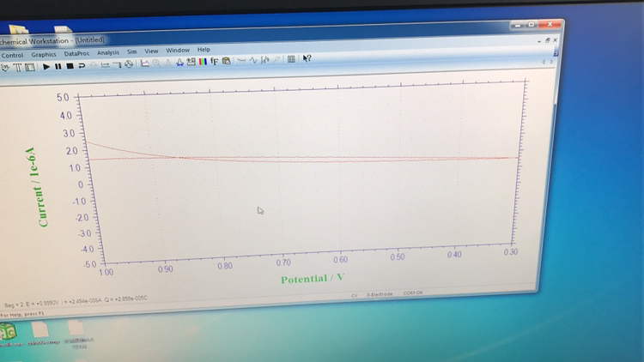This screenshot has height=362, width=644.
Task: Click the 0.70 tick label on potential axis
Action: pyautogui.click(x=283, y=262)
